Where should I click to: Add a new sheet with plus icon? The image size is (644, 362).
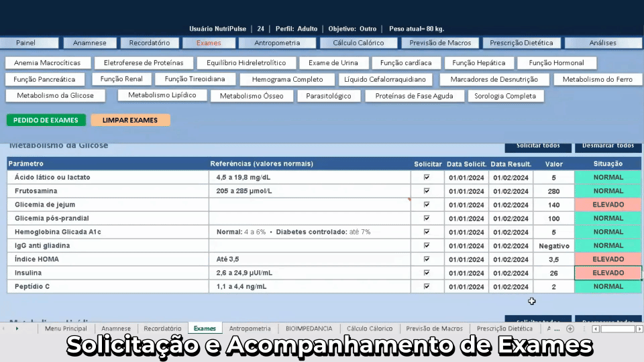pyautogui.click(x=570, y=328)
